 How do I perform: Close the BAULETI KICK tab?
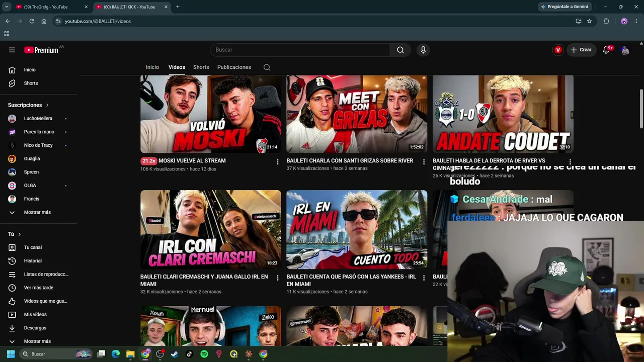click(x=167, y=7)
